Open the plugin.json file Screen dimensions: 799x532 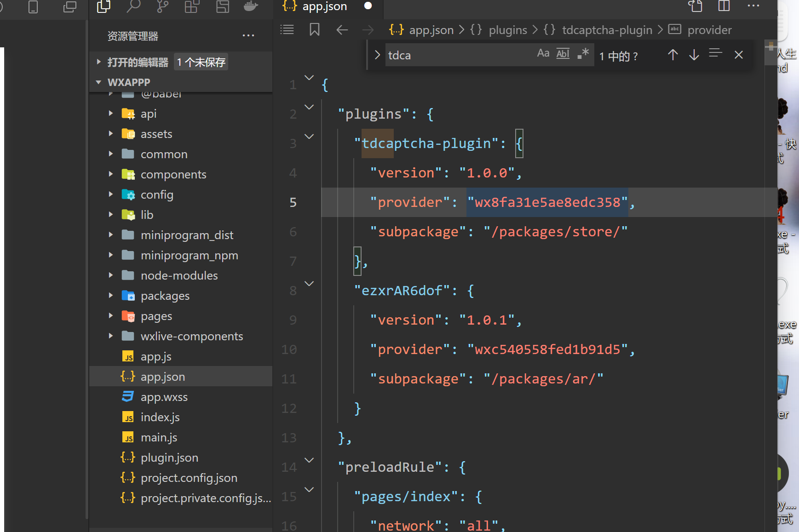181,458
